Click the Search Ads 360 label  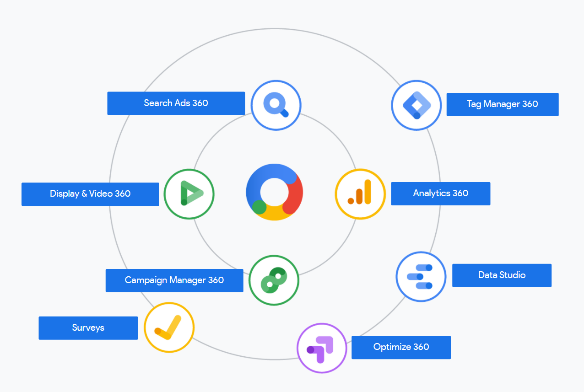(176, 103)
